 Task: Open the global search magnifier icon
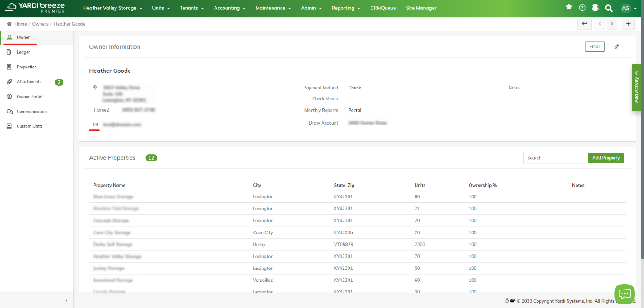[608, 8]
